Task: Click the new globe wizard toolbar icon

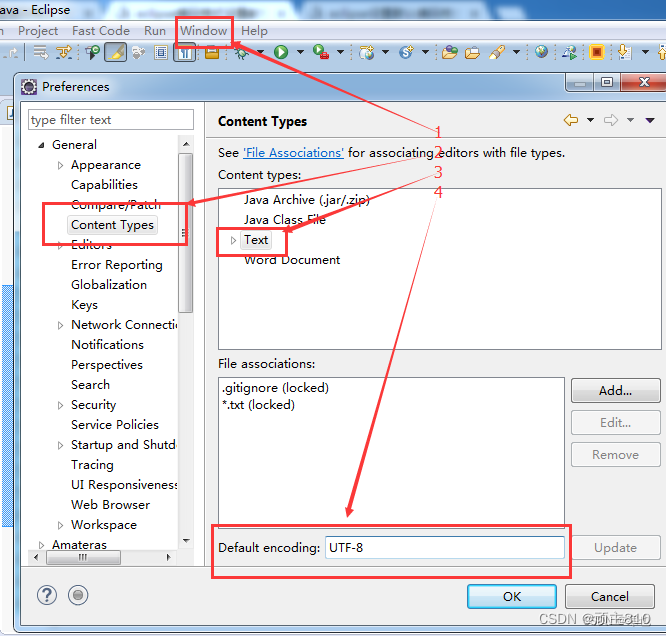Action: pos(367,53)
